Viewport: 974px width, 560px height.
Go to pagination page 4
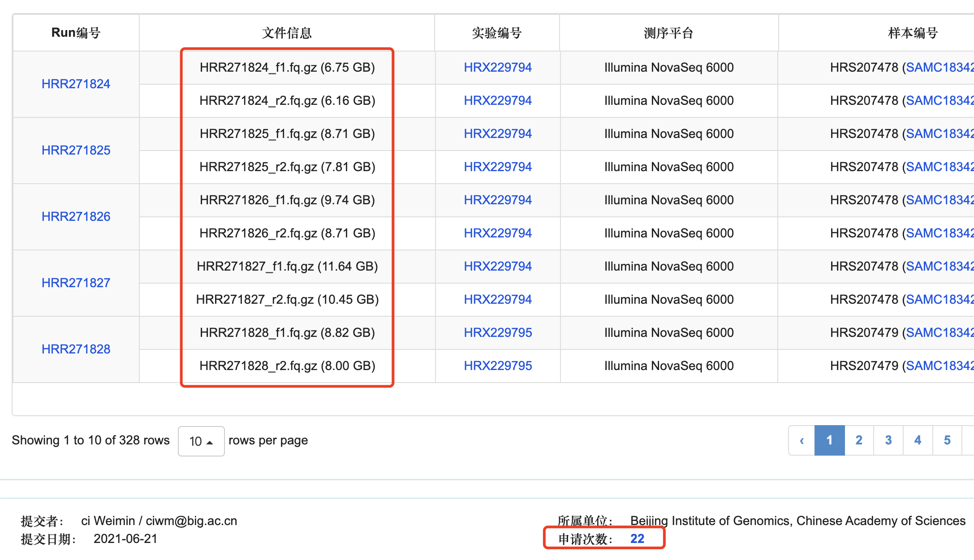point(918,440)
